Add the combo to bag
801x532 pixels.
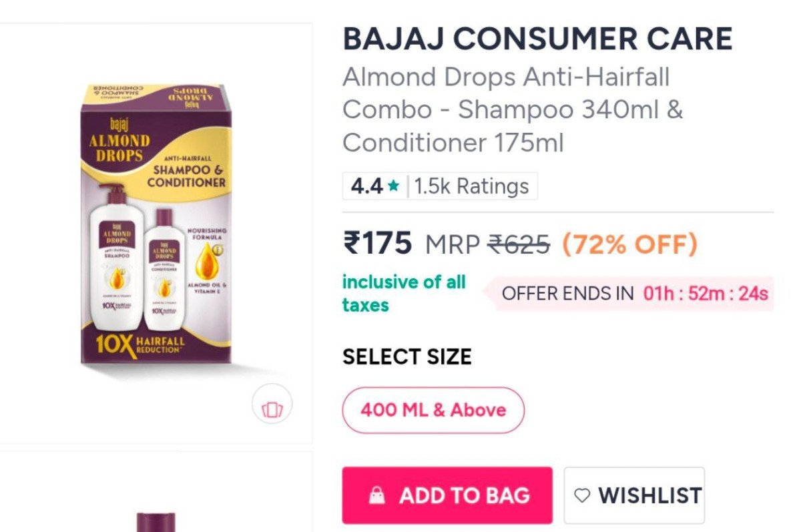tap(447, 495)
